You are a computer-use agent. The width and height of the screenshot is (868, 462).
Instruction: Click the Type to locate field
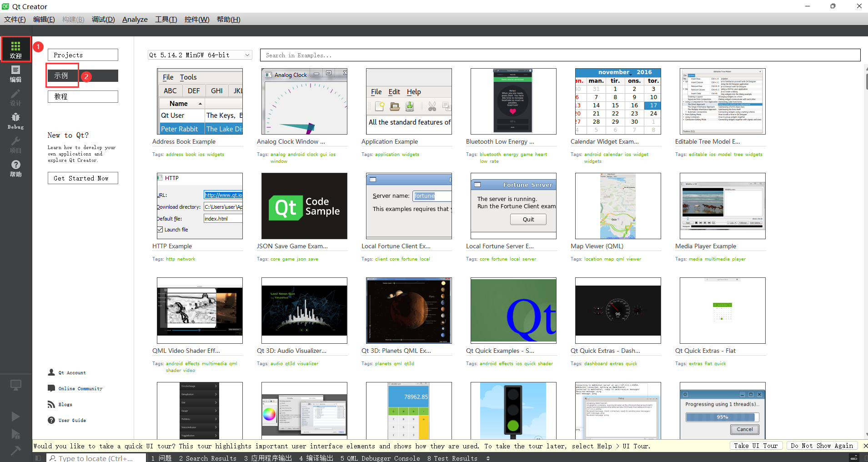(x=97, y=458)
